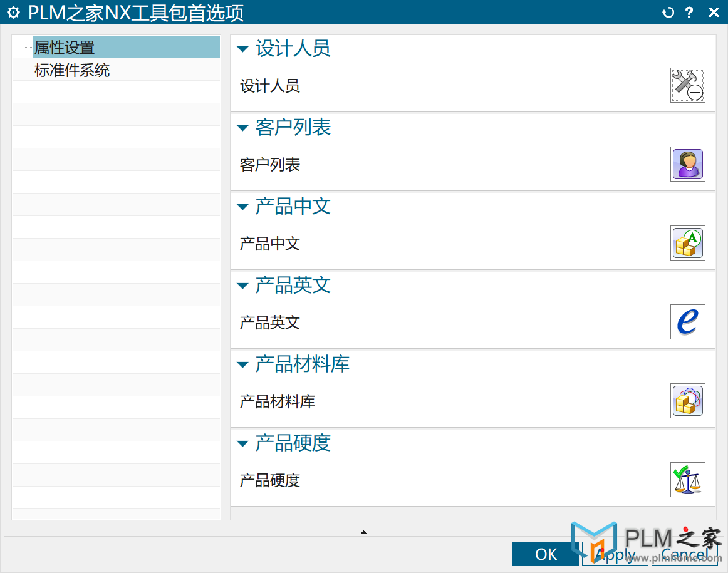
Task: Open the 产品英文 product English name icon
Action: pos(688,322)
